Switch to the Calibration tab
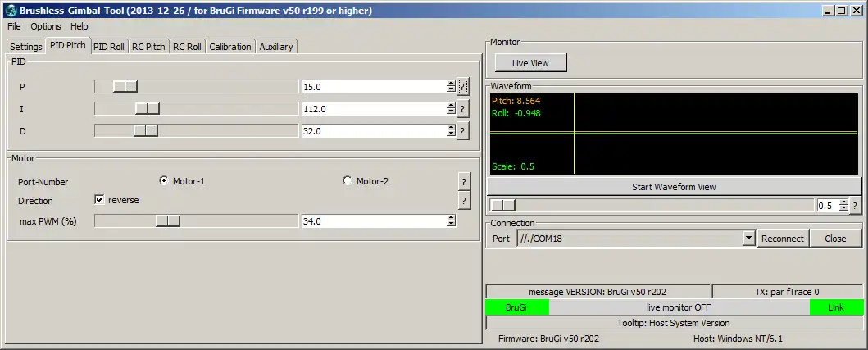Viewport: 868px width, 350px height. point(230,47)
